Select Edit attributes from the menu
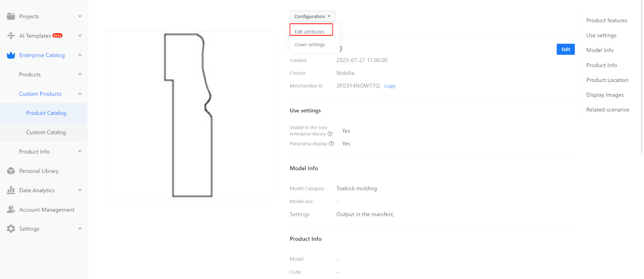644x279 pixels. 310,32
